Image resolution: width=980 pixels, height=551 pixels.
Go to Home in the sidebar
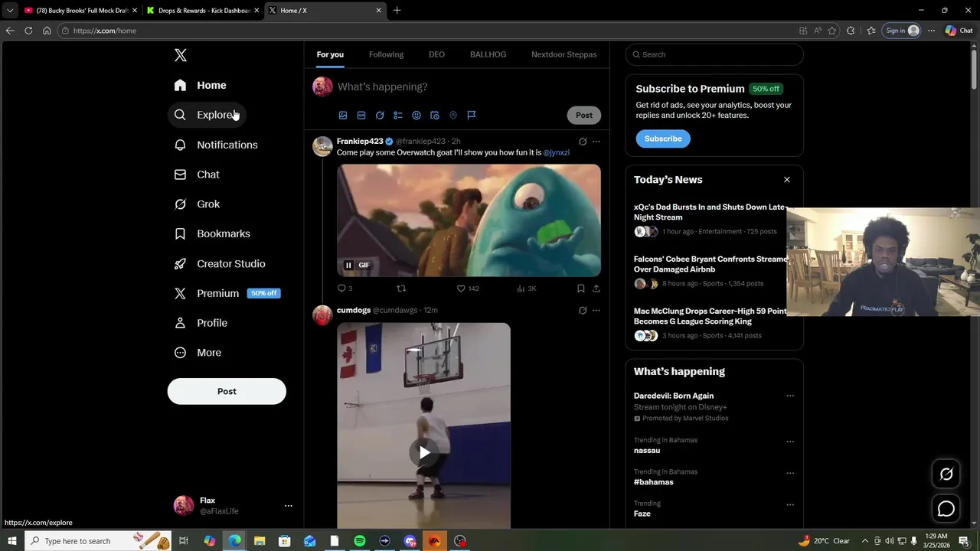[x=200, y=85]
